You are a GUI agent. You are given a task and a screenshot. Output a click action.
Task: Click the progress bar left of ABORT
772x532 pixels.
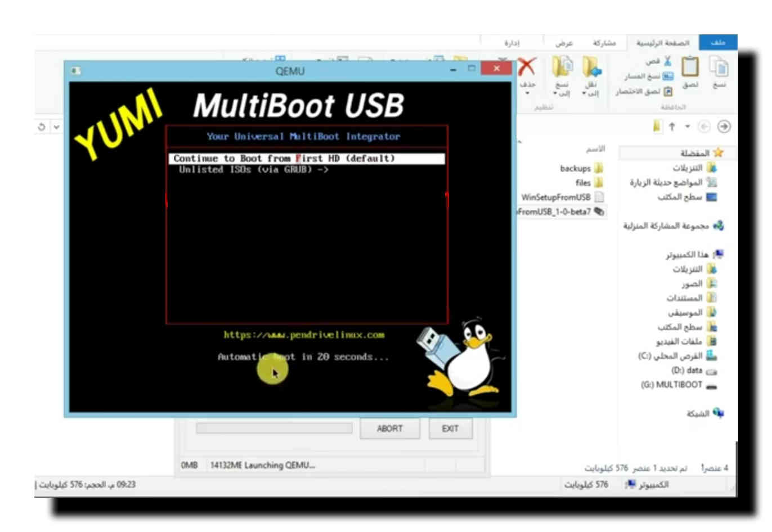pyautogui.click(x=274, y=429)
